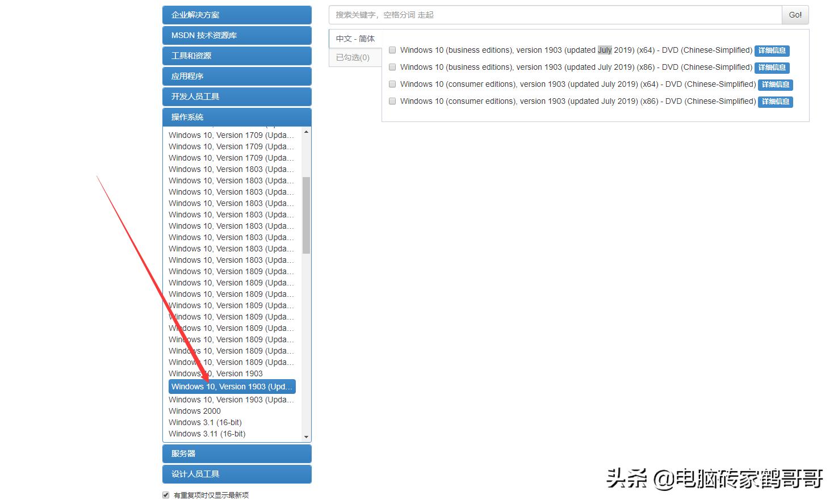Choose Windows 3.11 (16-bit) entry
This screenshot has height=504, width=838.
[x=207, y=434]
